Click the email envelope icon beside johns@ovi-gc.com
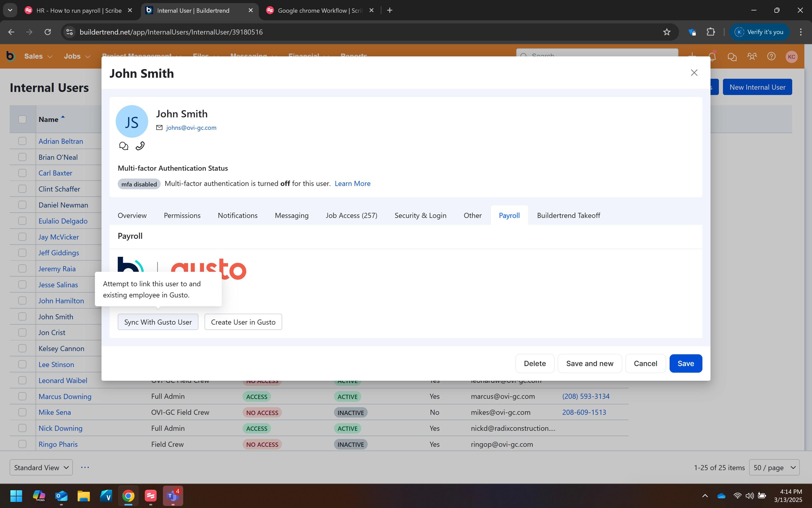The image size is (812, 508). 159,128
